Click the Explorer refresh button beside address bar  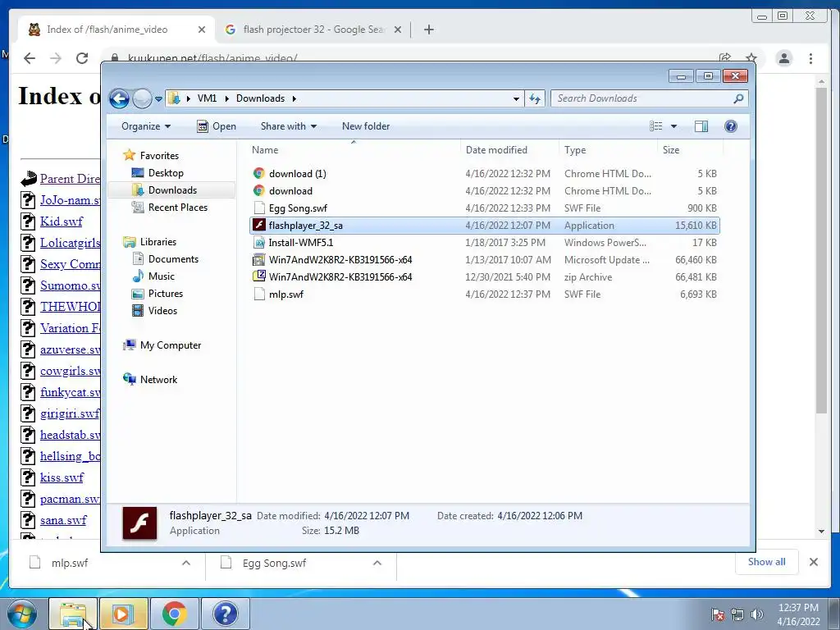[x=535, y=98]
